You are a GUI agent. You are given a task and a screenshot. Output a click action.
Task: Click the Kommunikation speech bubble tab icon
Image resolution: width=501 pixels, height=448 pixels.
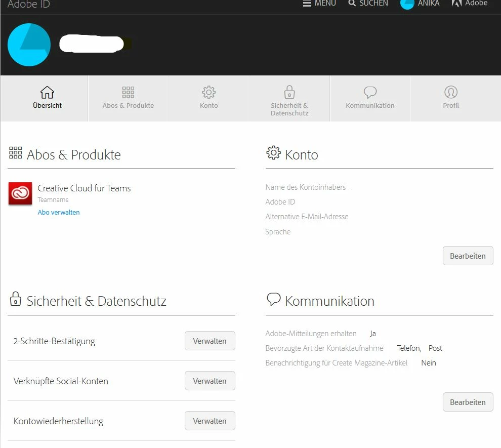370,92
